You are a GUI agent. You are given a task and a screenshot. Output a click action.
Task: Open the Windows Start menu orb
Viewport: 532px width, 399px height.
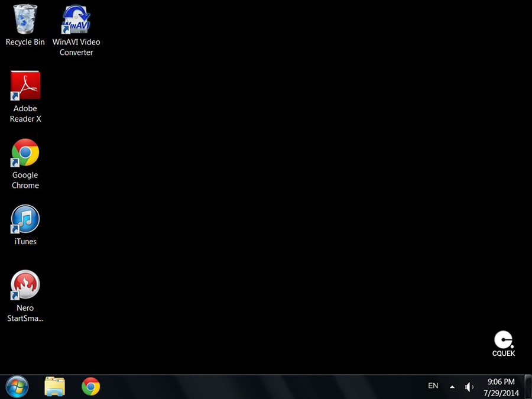coord(17,387)
